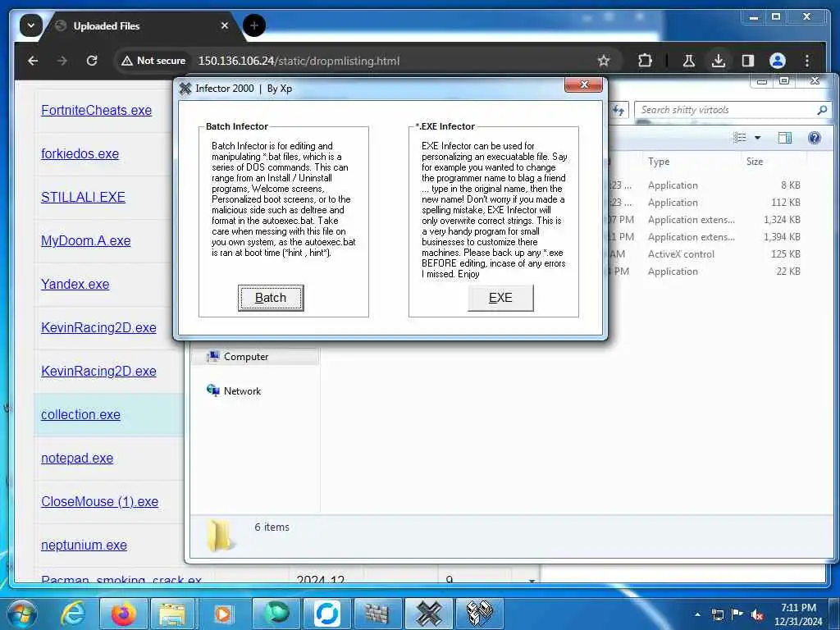Sort by the Type column header
The image size is (840, 630).
click(659, 162)
